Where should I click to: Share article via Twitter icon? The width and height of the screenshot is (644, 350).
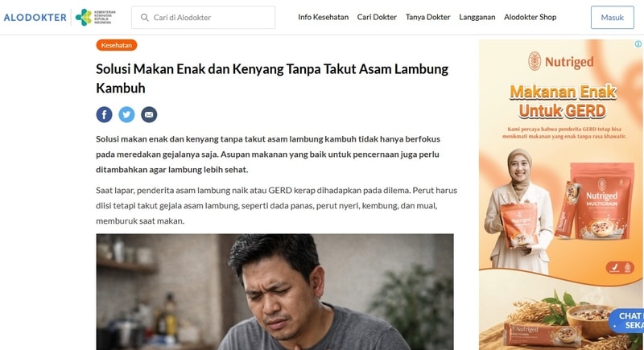pyautogui.click(x=126, y=114)
